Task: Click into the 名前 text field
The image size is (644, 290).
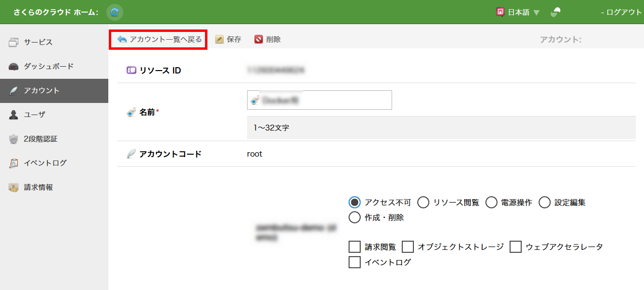Action: (x=324, y=100)
